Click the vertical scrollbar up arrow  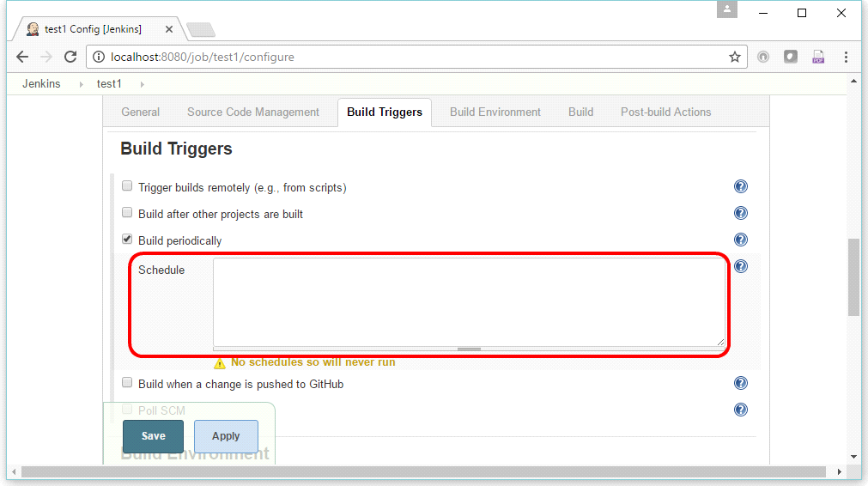point(853,82)
